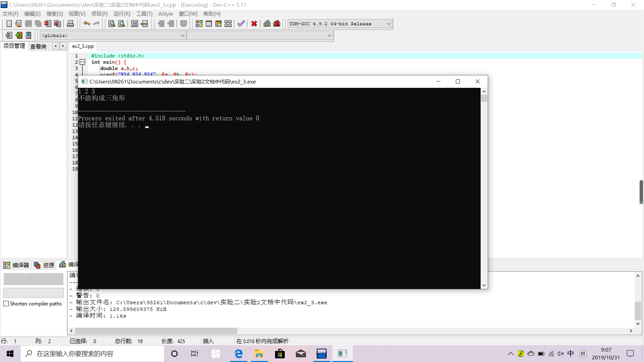Click the compiler output horizontal scrollbar
Image resolution: width=644 pixels, height=362 pixels.
point(156,331)
